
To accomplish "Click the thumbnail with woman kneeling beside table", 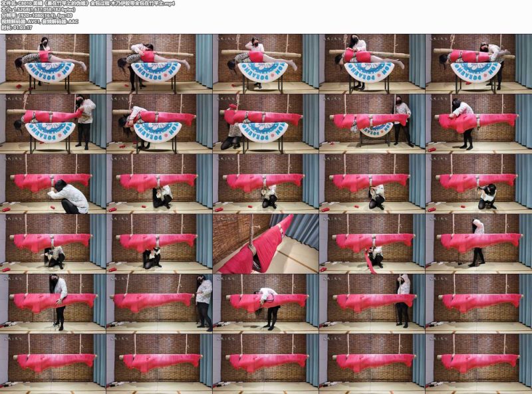I will (265, 124).
